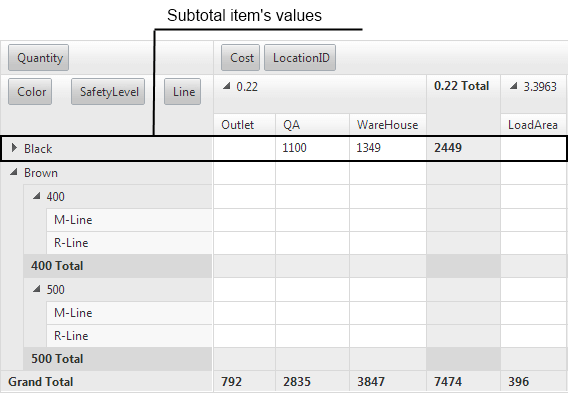Screen dimensions: 568x393
Task: Collapse the Brown row group
Action: pos(14,172)
